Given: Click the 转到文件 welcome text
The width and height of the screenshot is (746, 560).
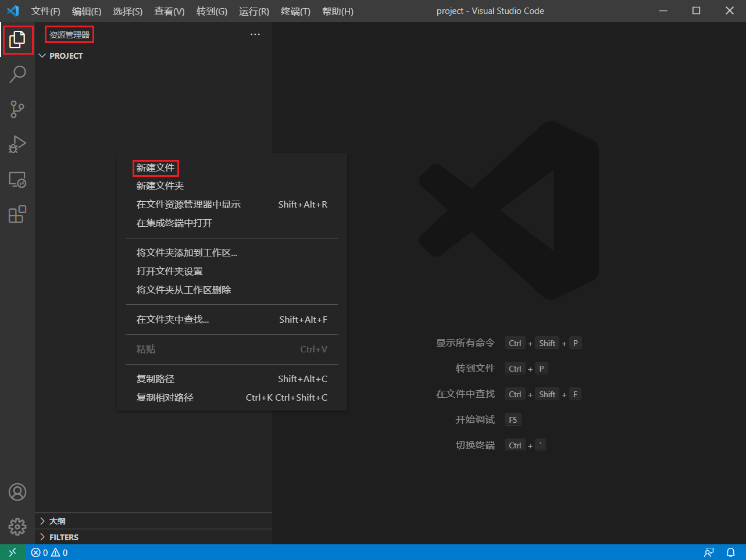Looking at the screenshot, I should 475,369.
